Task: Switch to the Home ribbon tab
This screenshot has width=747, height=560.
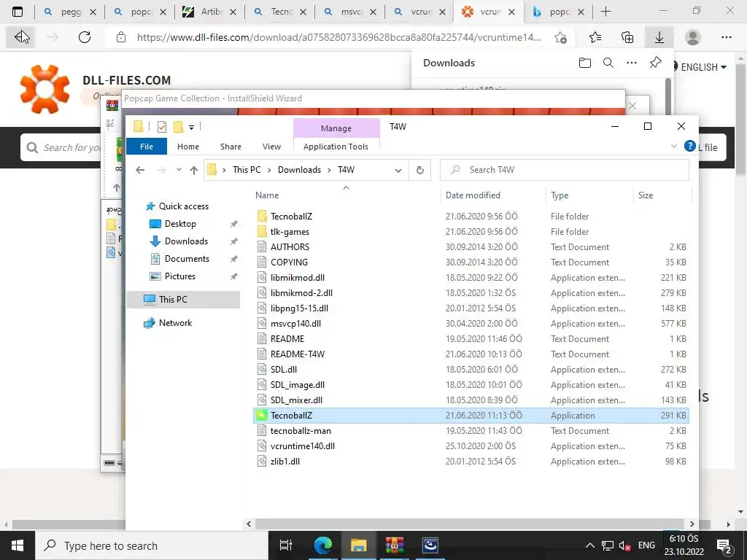Action: (x=188, y=147)
